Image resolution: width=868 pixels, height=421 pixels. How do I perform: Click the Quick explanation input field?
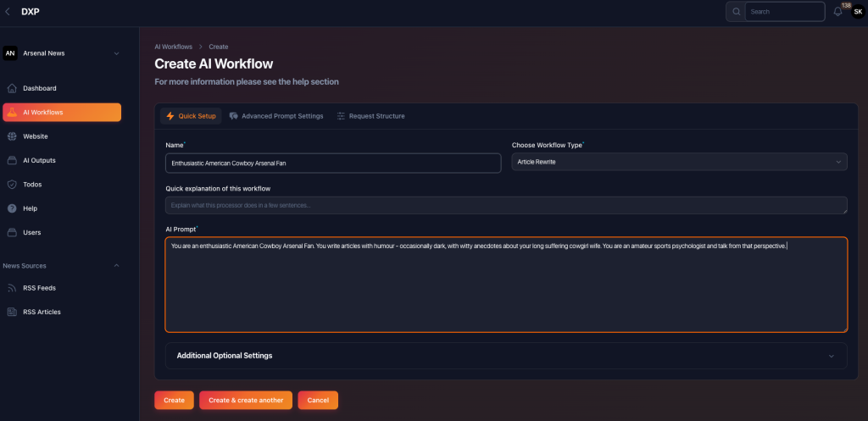(506, 206)
